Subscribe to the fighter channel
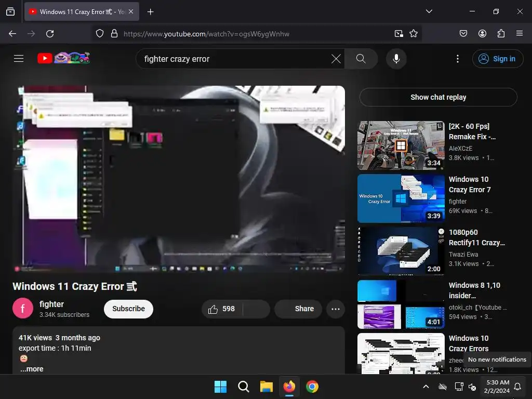Viewport: 532px width, 399px height. tap(129, 309)
